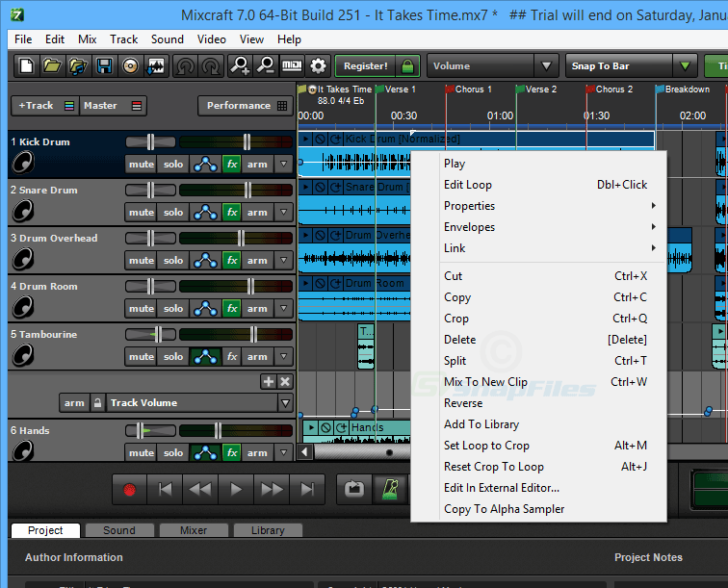Click the +Track button
Screen dimensions: 728x588
45,106
